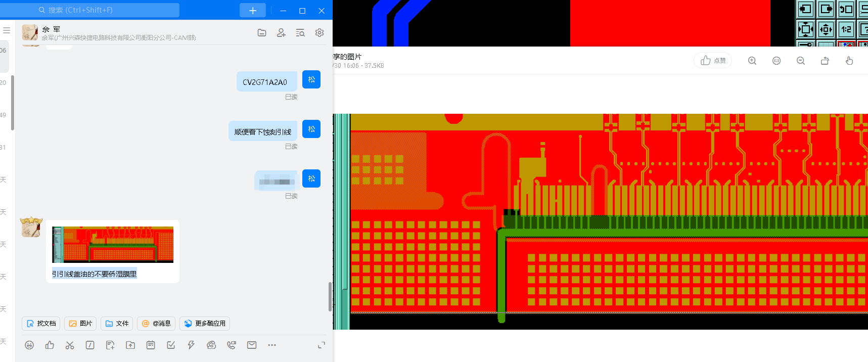Click the chat scrollbar thumb

point(330,296)
